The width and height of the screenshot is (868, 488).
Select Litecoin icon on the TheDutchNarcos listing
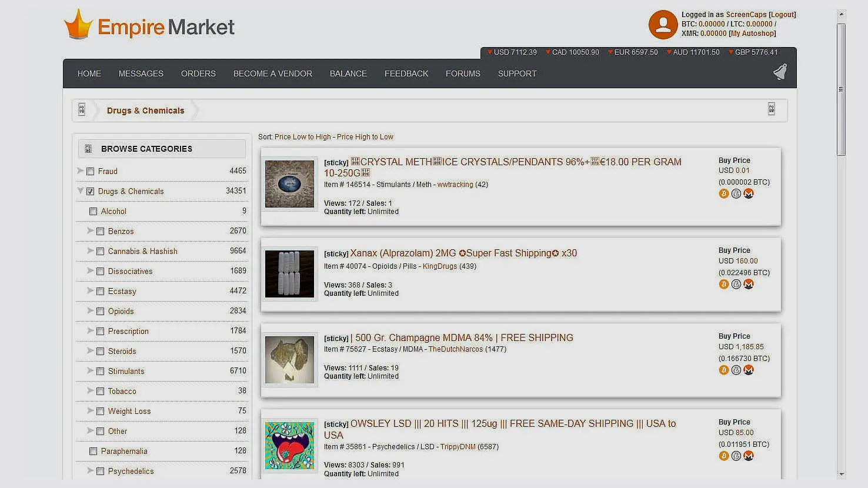coord(736,370)
